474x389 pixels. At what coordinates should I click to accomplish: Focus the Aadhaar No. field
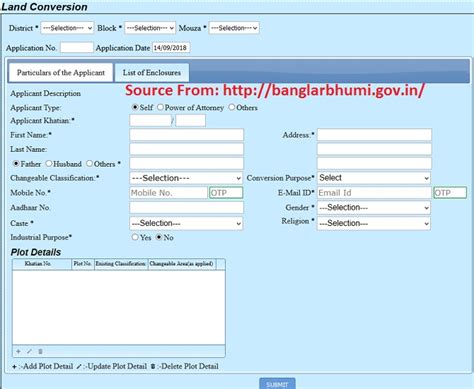(187, 208)
